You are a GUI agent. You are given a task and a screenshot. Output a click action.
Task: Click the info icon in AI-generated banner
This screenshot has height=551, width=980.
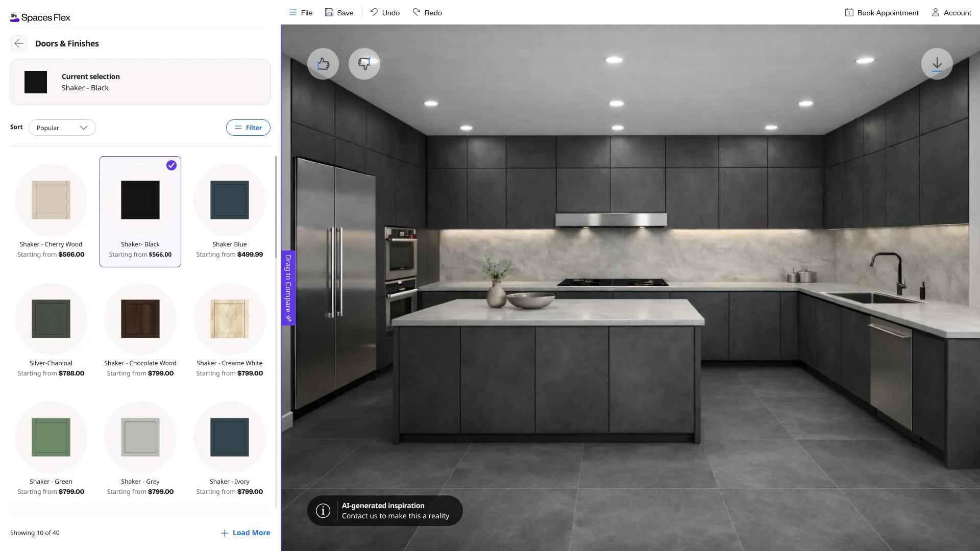pos(323,511)
